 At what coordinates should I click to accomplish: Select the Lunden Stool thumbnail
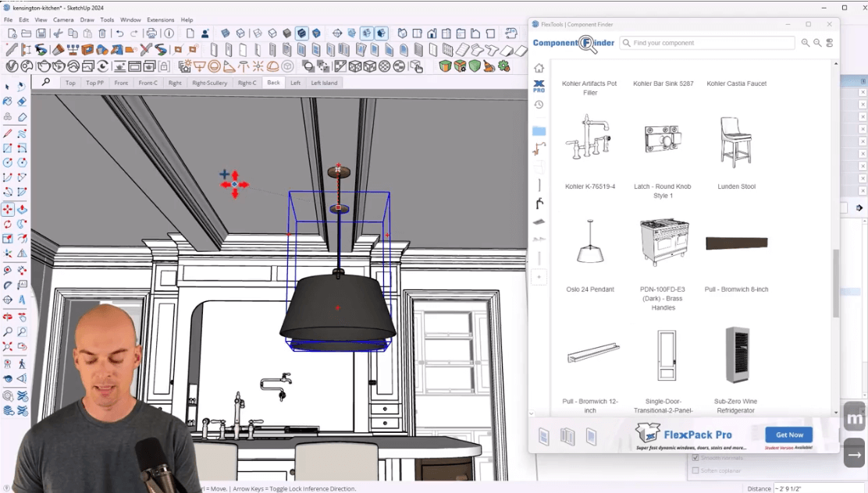(736, 141)
